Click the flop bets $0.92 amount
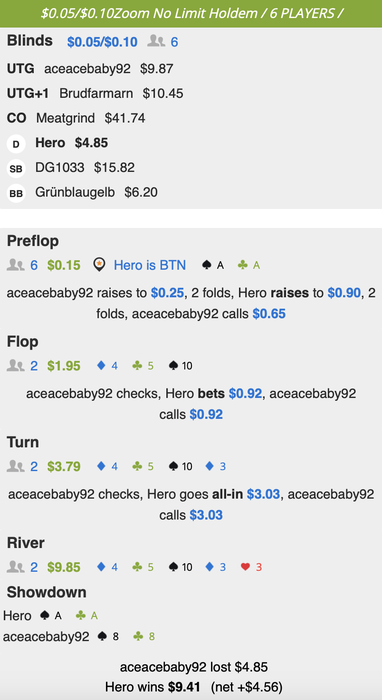Viewport: 382px width, 700px height. (245, 394)
